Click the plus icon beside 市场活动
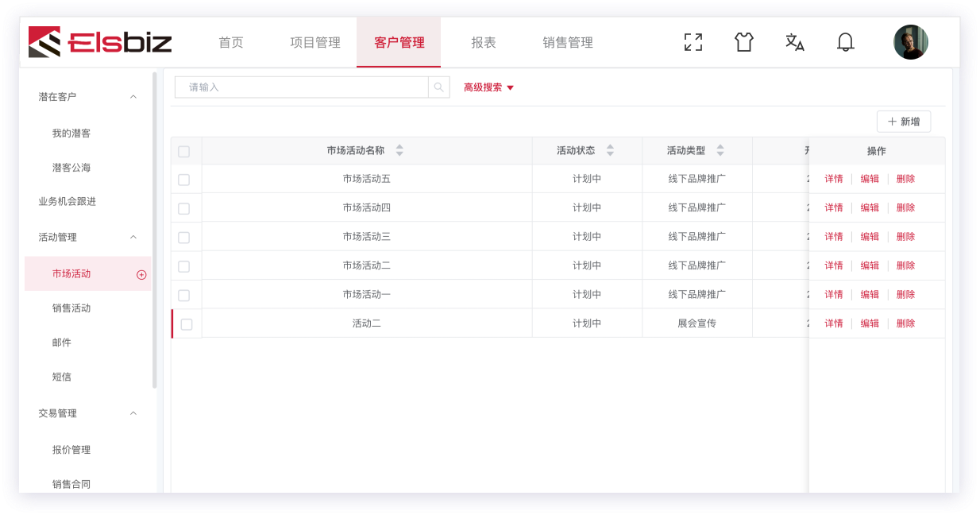Screen dimensions: 980x515 (x=141, y=274)
